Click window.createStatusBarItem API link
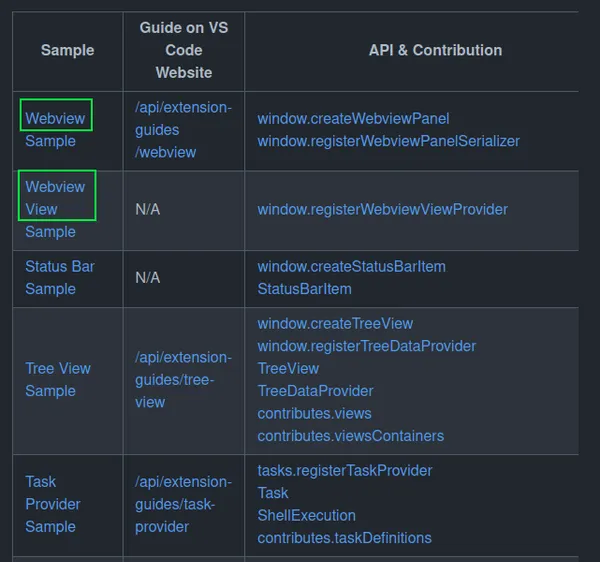This screenshot has height=562, width=600. pyautogui.click(x=351, y=267)
